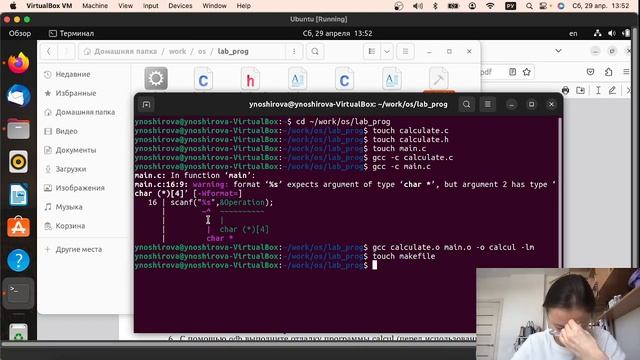Click the PDF print icon in Firefox
The width and height of the screenshot is (640, 360).
click(565, 90)
